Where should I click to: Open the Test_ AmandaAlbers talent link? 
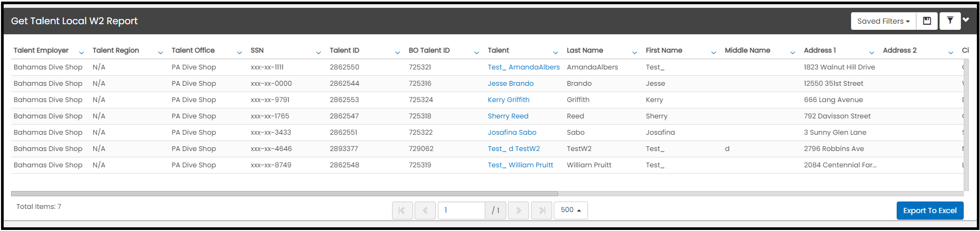[524, 67]
